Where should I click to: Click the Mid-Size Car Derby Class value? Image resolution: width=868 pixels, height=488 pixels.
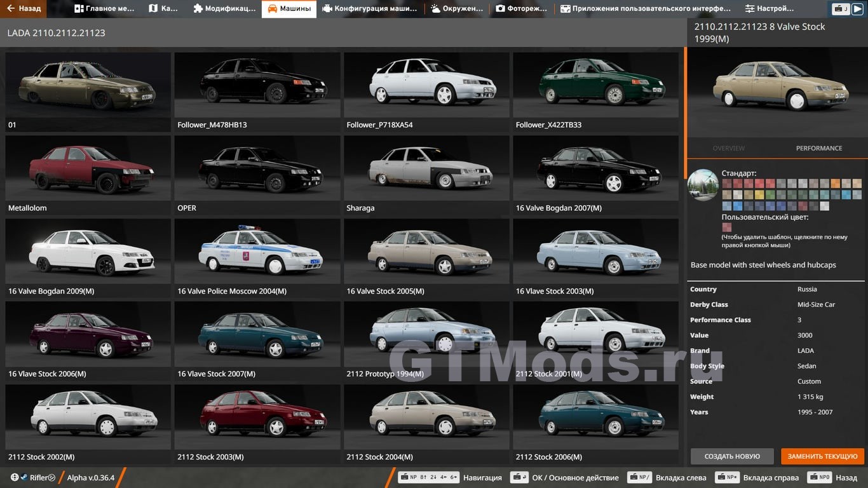pyautogui.click(x=816, y=304)
